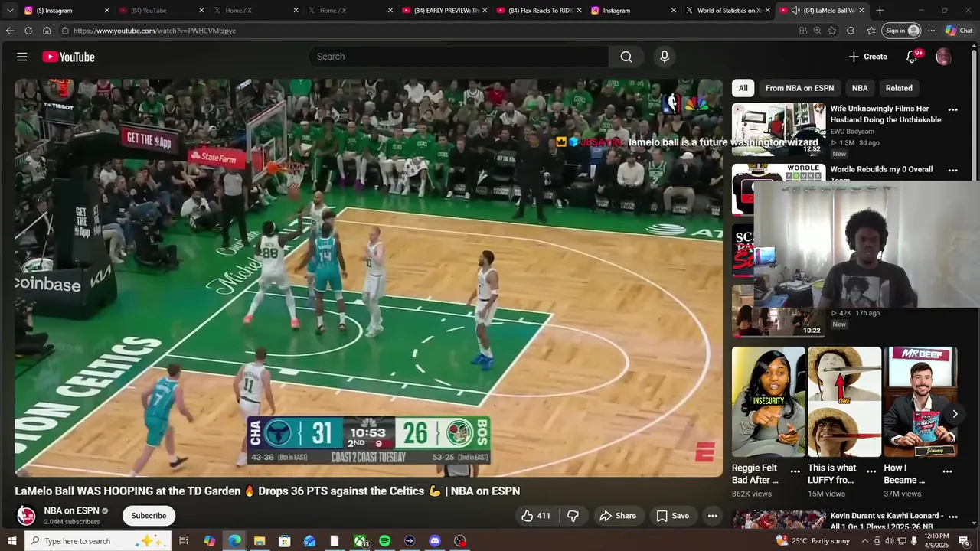This screenshot has width=980, height=551.
Task: Open Spotify from the taskbar
Action: (385, 541)
